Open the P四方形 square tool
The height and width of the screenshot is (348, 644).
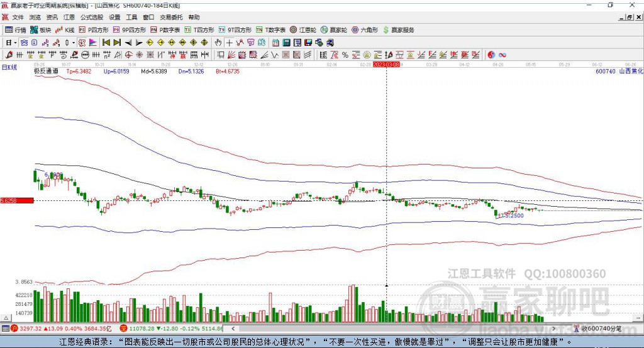coord(94,30)
